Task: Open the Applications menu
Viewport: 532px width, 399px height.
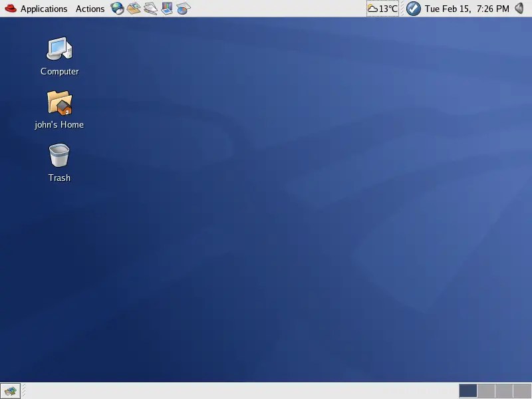Action: [44, 9]
